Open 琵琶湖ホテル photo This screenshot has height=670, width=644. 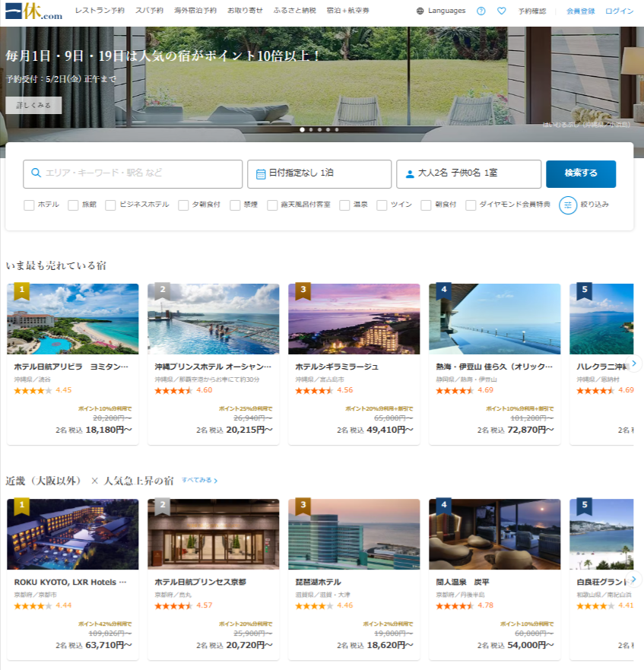pyautogui.click(x=354, y=534)
